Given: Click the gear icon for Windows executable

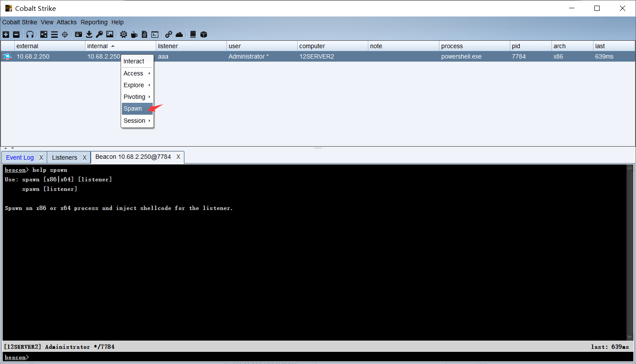Looking at the screenshot, I should [124, 34].
